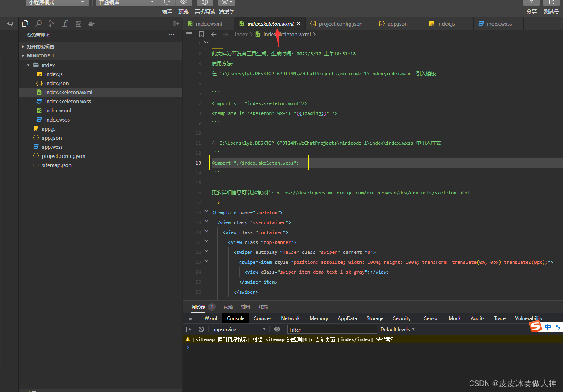
Task: Switch to the 终端 terminal panel tab
Action: (x=263, y=307)
